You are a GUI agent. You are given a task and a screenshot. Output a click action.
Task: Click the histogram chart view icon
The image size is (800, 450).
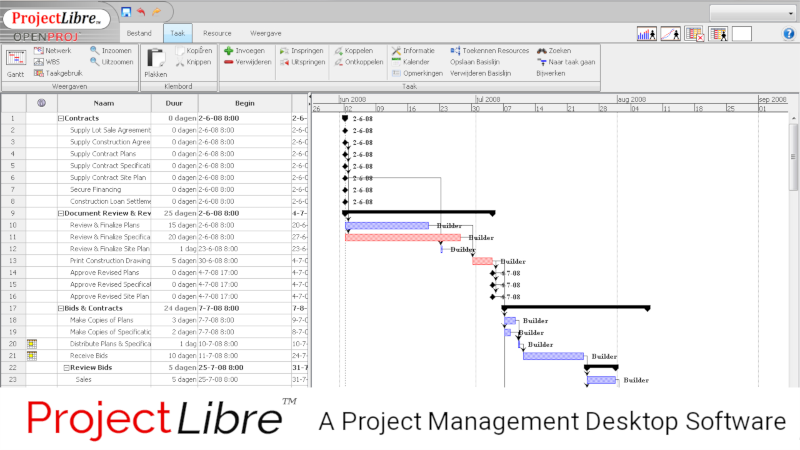(x=646, y=34)
